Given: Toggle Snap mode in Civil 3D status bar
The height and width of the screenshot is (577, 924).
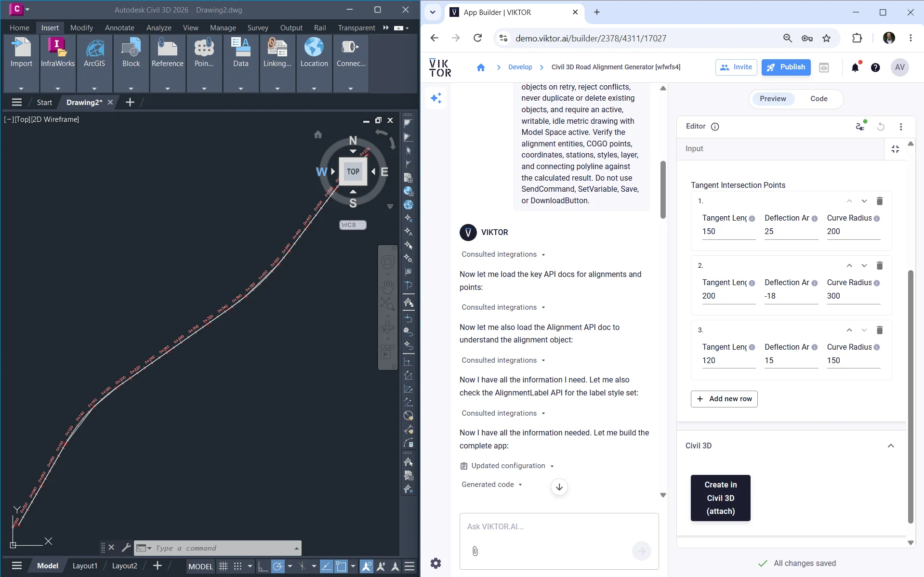Looking at the screenshot, I should pos(238,566).
